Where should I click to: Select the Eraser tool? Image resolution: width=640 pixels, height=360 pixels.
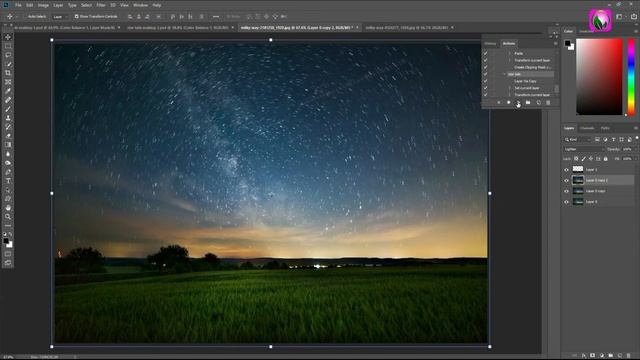(8, 136)
